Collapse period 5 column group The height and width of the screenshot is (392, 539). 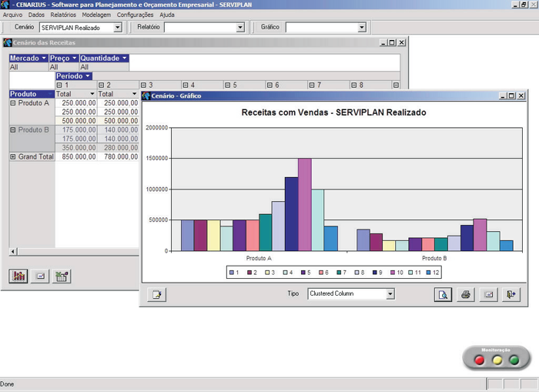pos(228,85)
